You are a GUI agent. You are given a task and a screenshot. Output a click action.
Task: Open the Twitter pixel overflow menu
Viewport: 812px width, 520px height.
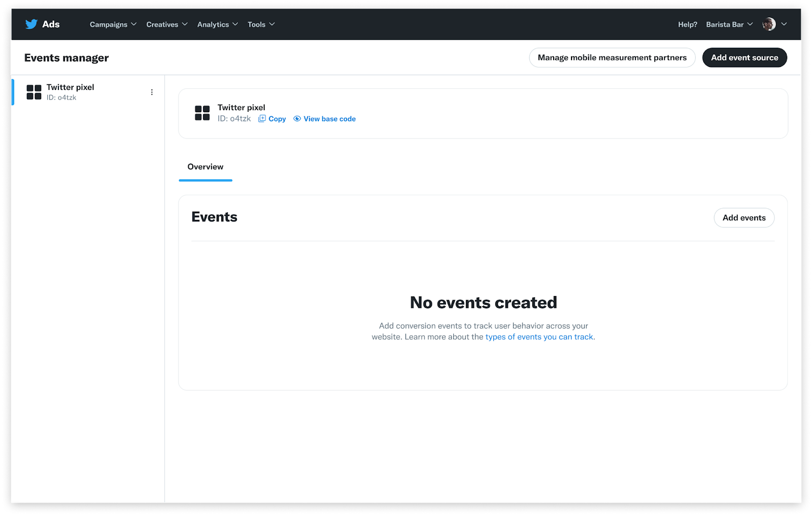point(151,92)
